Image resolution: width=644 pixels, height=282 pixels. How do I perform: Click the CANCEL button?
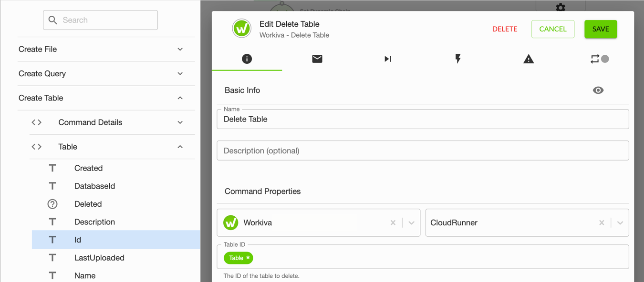click(x=553, y=29)
